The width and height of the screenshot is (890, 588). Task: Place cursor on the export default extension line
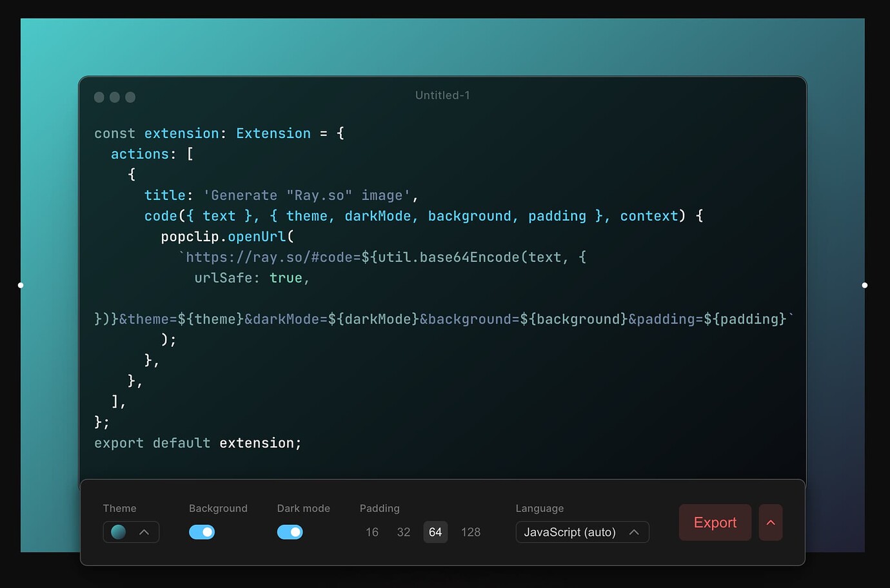point(197,443)
